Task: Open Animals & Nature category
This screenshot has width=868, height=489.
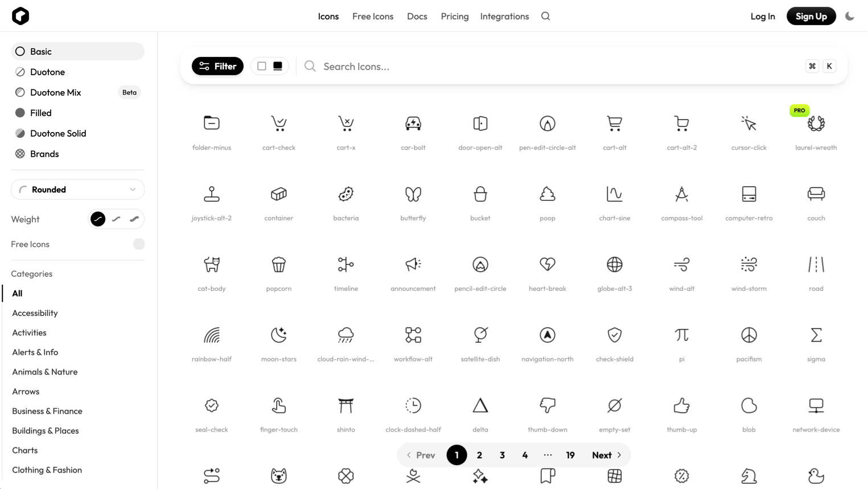Action: [45, 372]
